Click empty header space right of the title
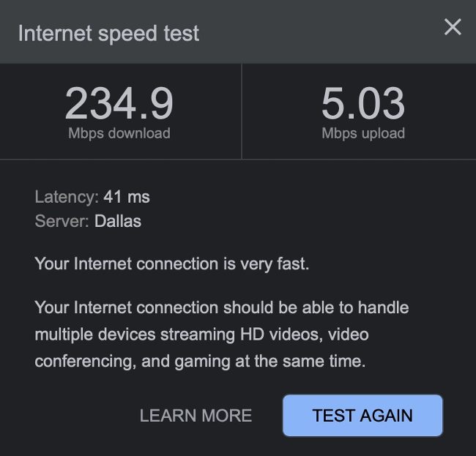The width and height of the screenshot is (476, 456). [322, 34]
